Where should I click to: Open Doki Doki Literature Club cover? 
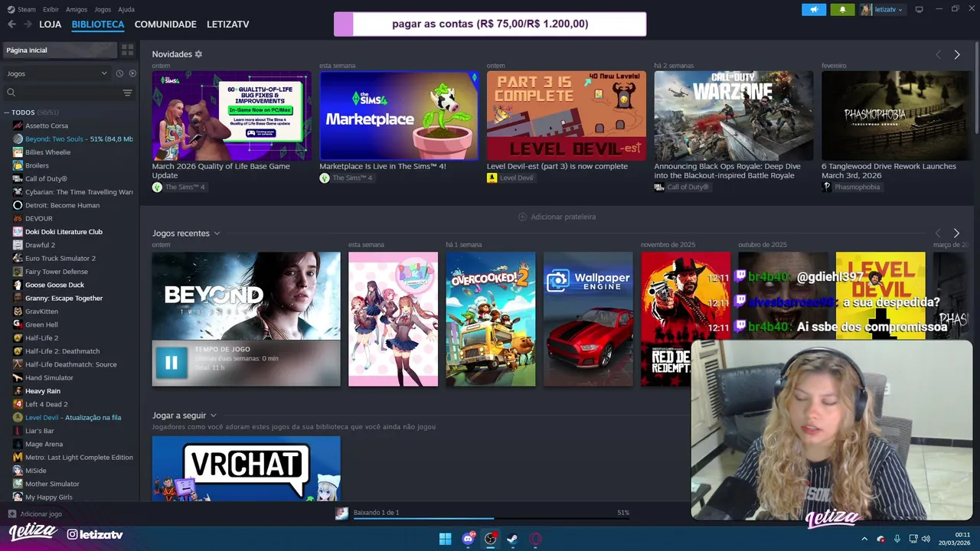click(393, 319)
